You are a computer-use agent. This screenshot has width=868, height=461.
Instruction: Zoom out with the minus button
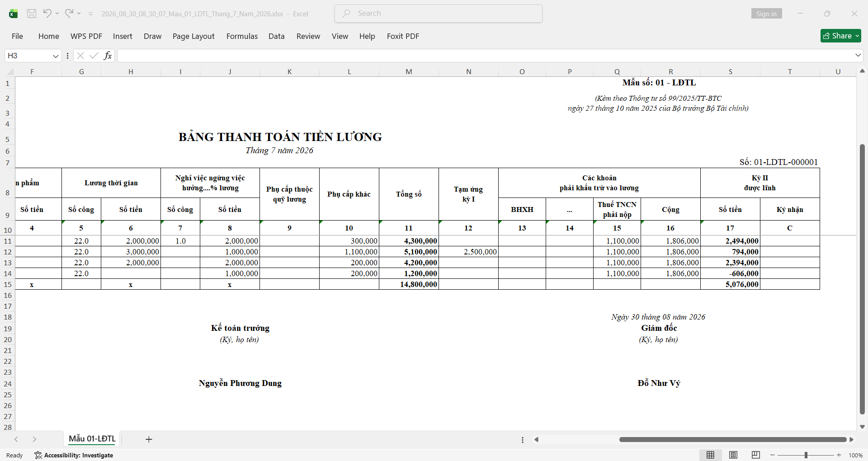tap(773, 455)
